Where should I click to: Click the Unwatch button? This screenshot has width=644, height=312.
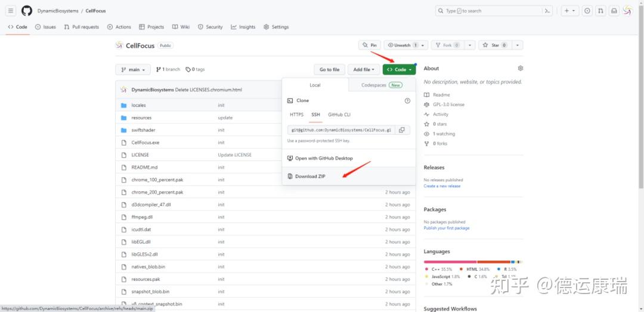click(403, 45)
